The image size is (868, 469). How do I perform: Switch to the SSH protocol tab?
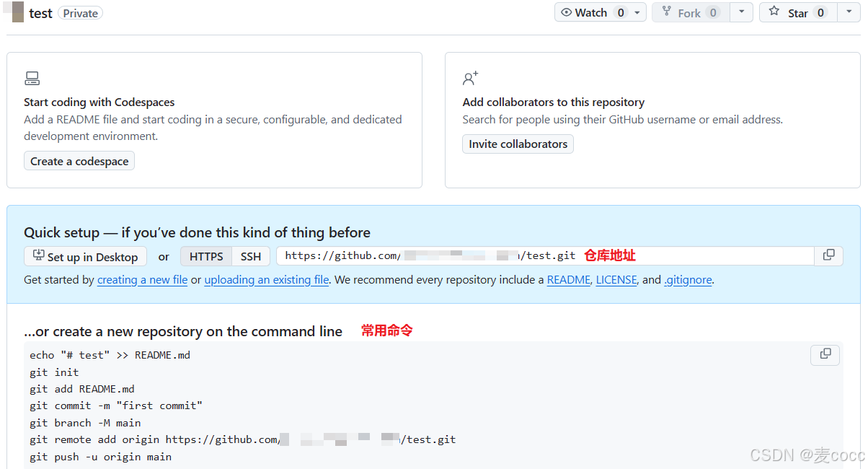click(x=251, y=256)
